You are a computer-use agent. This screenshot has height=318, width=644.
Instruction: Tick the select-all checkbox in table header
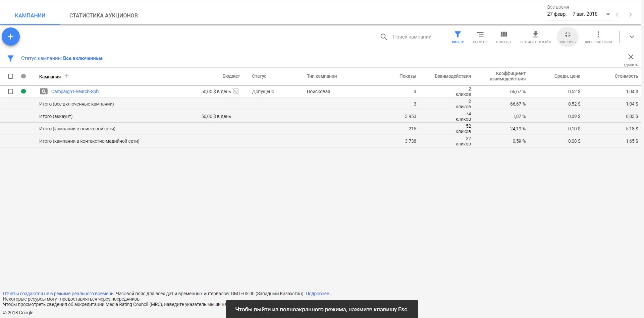[x=11, y=76]
